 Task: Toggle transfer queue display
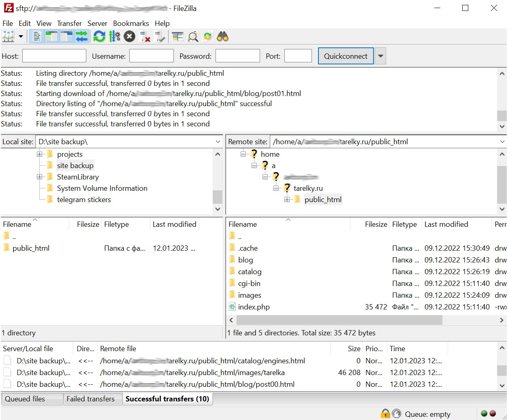click(81, 37)
